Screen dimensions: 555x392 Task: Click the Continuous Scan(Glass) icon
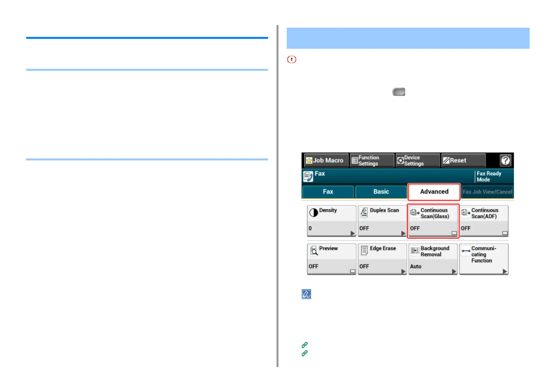tap(415, 212)
